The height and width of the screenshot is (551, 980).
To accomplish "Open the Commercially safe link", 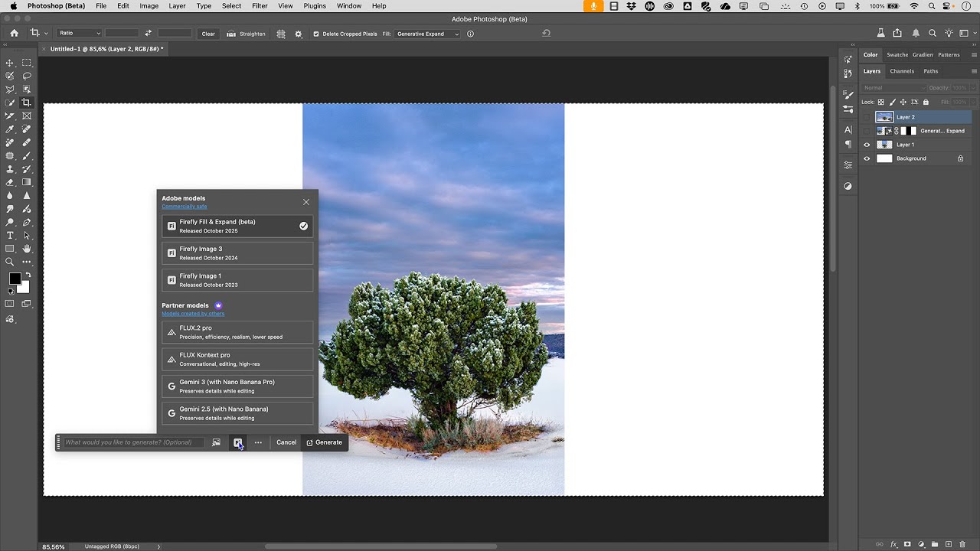I will (185, 207).
